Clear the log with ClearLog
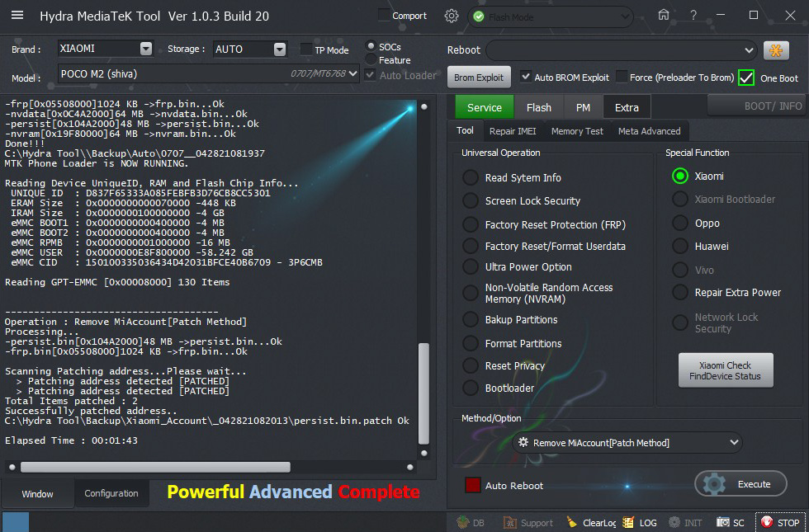The image size is (809, 532). (592, 522)
